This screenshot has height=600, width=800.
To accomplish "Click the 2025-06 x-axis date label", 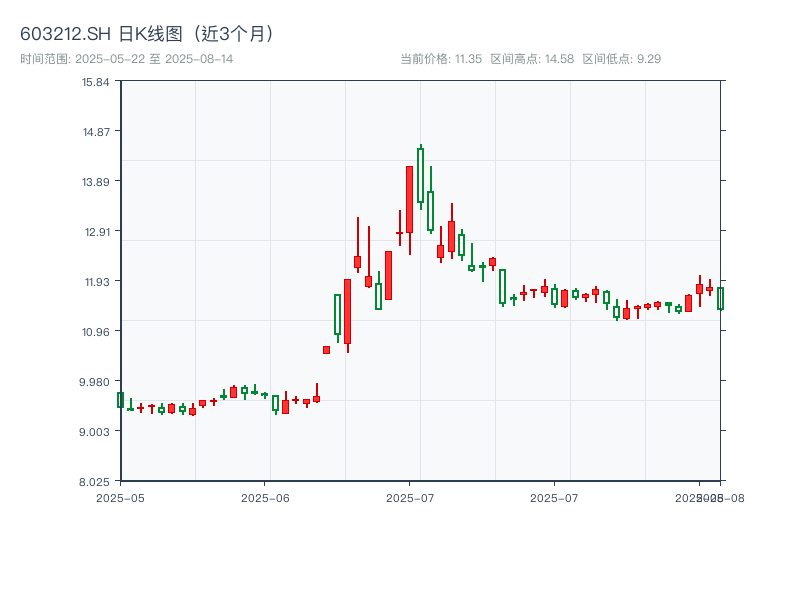I will tap(265, 497).
